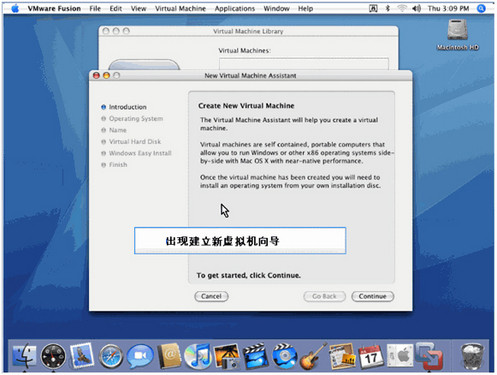Open System Preferences from the Dock
497x375 pixels.
point(400,356)
